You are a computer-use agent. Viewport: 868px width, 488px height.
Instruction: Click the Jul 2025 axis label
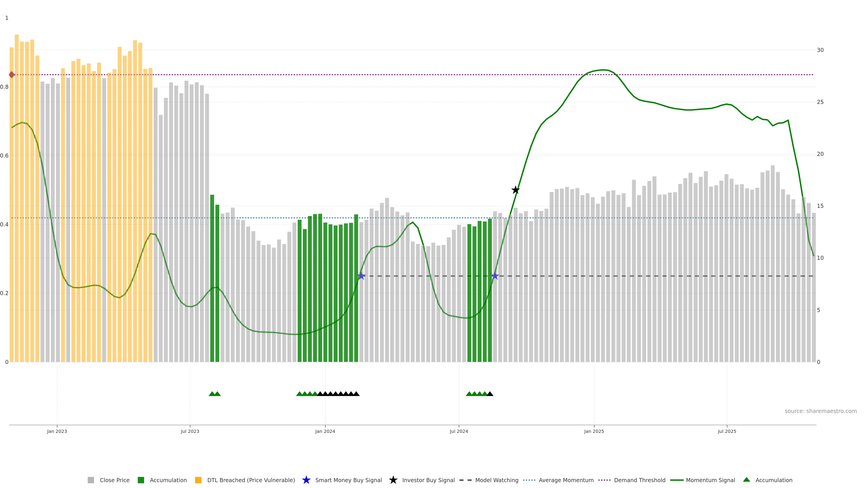coord(727,432)
